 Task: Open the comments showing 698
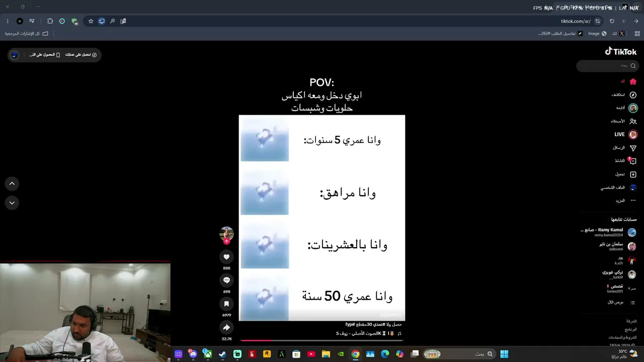click(x=226, y=281)
